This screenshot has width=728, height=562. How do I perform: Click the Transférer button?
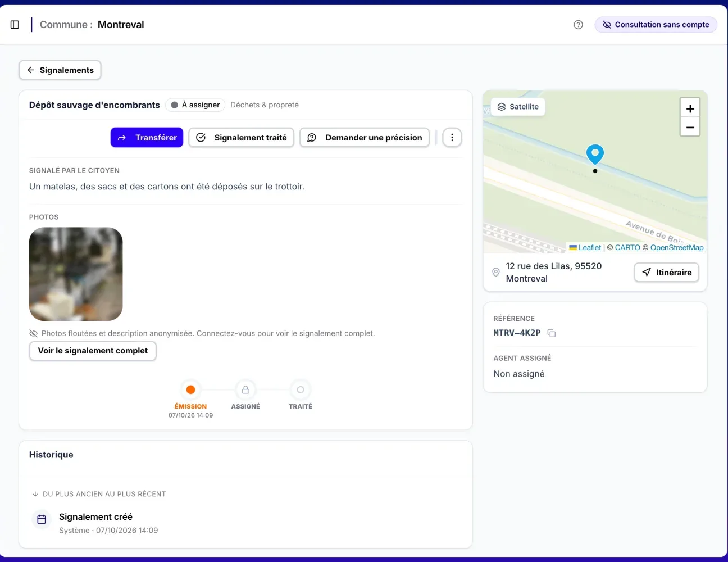147,138
